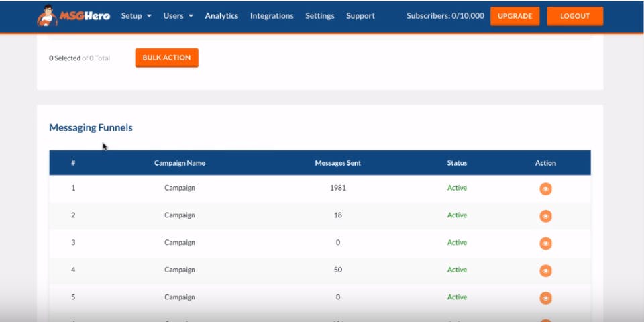Open Settings in the top navigation
644x322 pixels.
pyautogui.click(x=319, y=16)
